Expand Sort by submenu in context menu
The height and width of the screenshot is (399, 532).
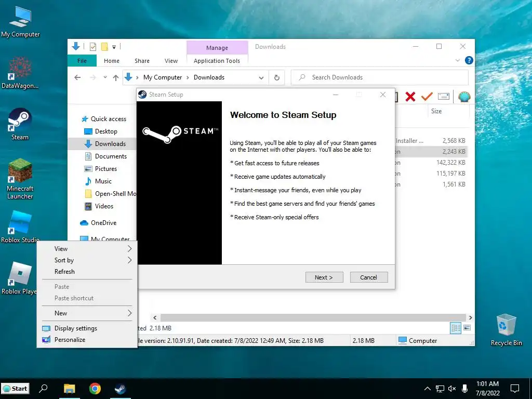pyautogui.click(x=87, y=260)
